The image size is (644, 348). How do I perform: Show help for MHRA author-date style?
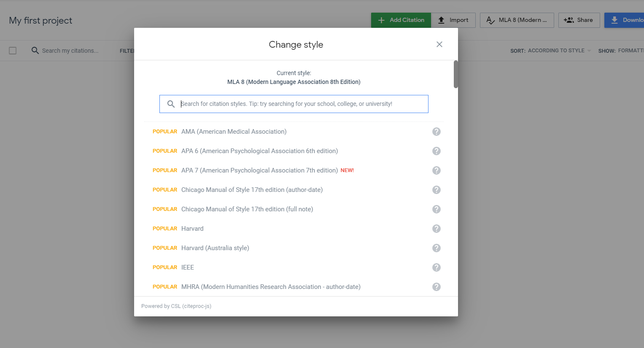coord(437,287)
